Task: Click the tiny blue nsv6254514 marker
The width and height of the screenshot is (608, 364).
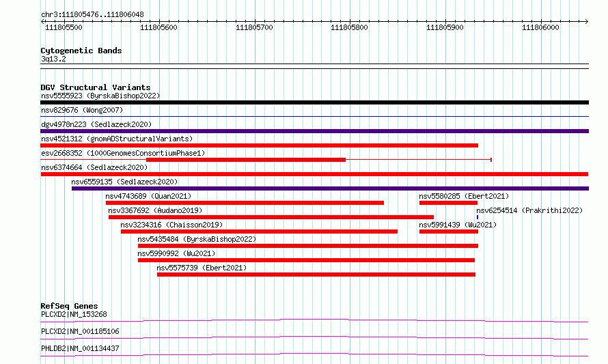Action: (x=478, y=217)
